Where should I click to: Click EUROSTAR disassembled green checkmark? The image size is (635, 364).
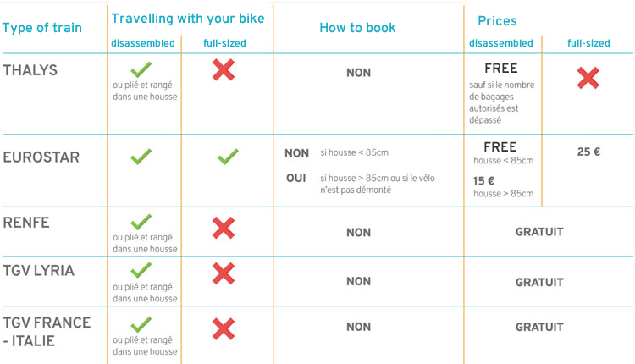tap(141, 156)
